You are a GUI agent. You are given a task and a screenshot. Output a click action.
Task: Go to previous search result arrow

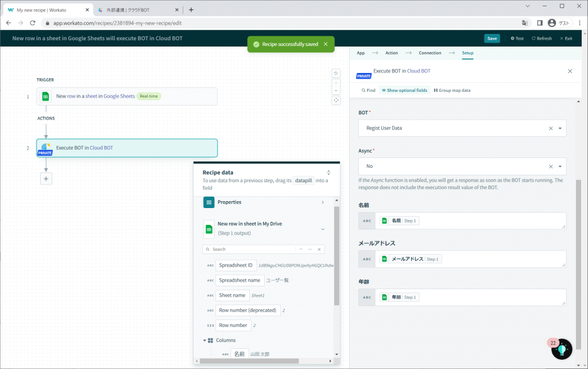(x=301, y=249)
